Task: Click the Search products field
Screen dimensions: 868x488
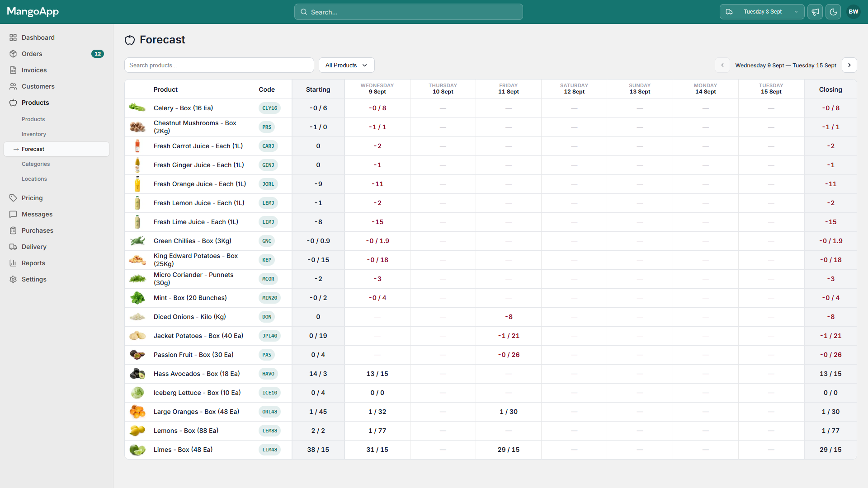Action: point(219,65)
